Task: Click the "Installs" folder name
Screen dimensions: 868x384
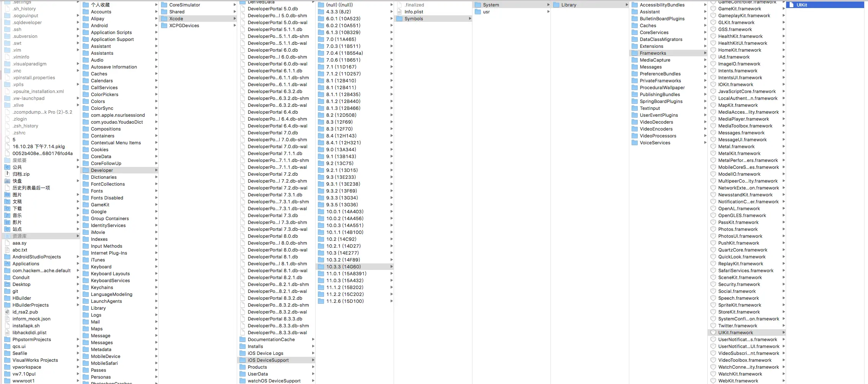Action: pos(256,346)
